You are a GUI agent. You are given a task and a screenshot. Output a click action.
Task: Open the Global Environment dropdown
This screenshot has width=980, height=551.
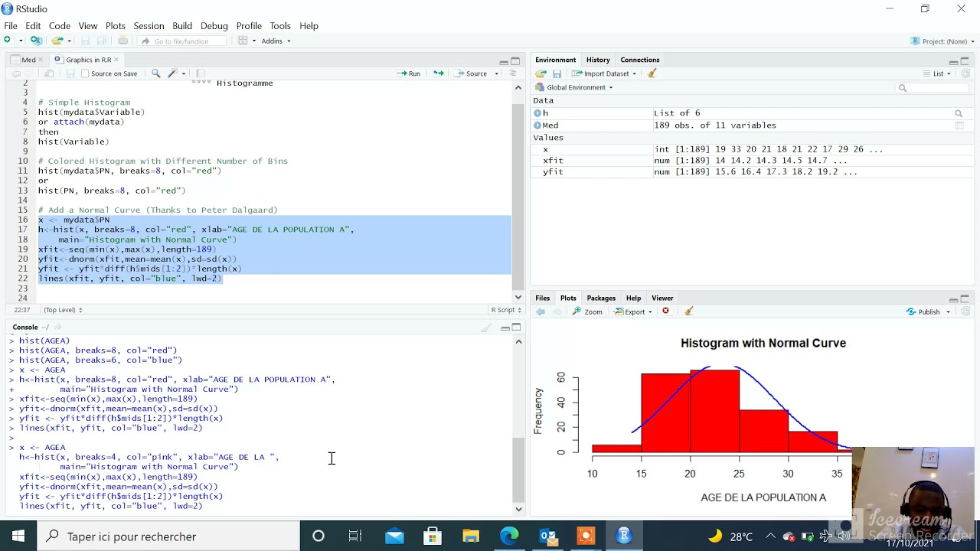(x=574, y=87)
